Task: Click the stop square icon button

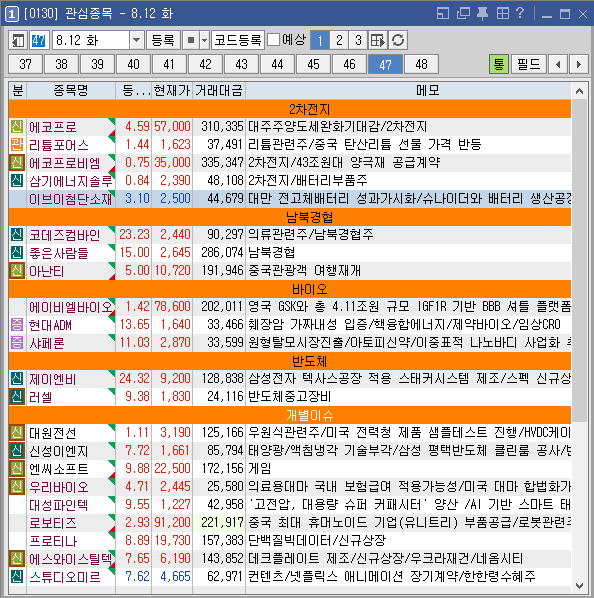Action: pos(191,40)
